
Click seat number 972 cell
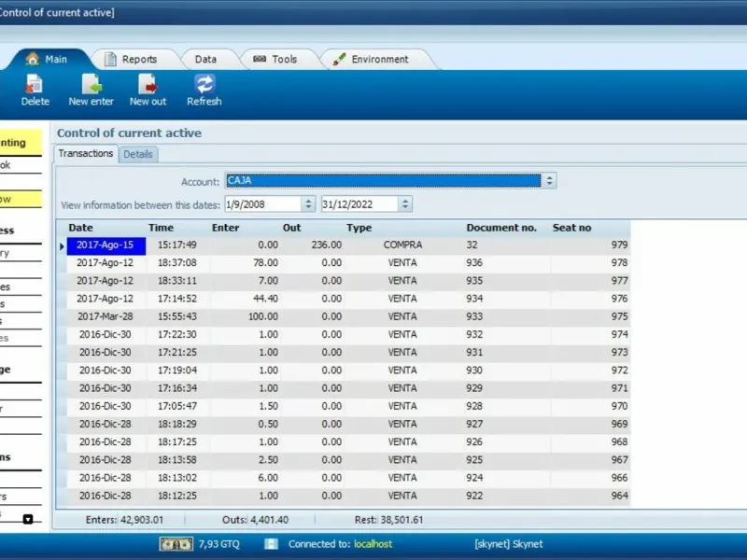click(x=619, y=371)
